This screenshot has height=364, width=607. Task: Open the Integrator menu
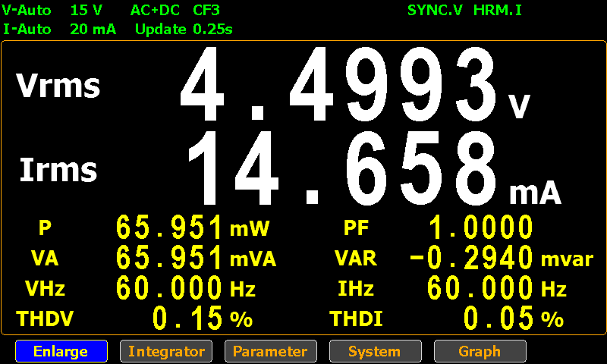(166, 351)
